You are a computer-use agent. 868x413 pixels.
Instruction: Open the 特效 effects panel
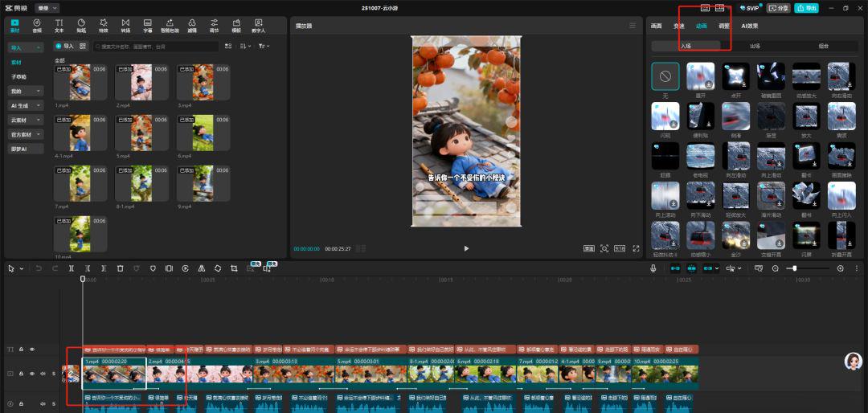tap(104, 26)
